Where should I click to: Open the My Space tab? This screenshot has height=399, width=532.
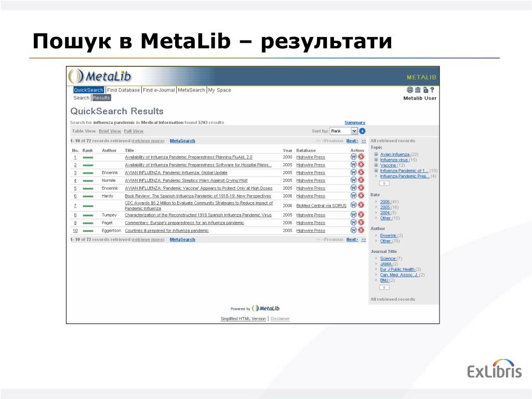[220, 90]
